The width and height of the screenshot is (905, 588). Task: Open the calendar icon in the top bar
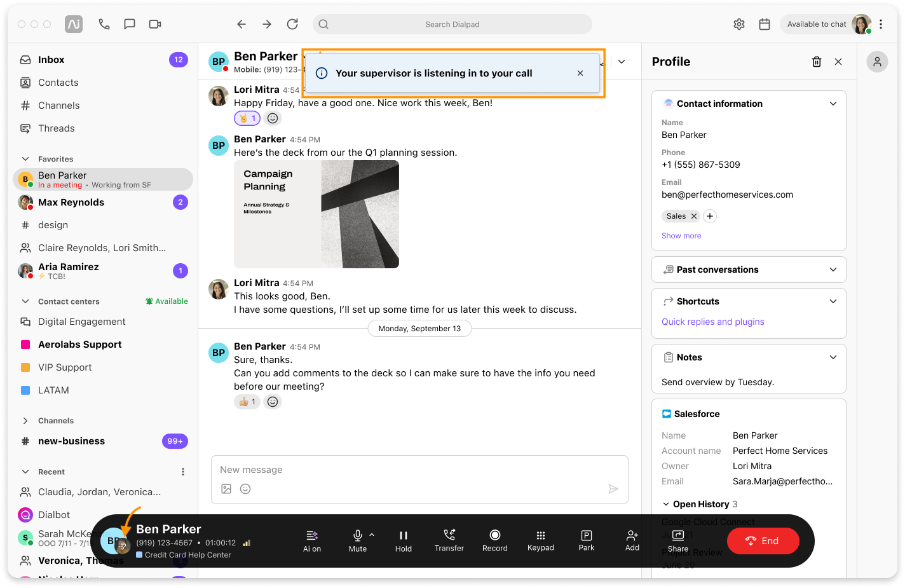[x=765, y=24]
